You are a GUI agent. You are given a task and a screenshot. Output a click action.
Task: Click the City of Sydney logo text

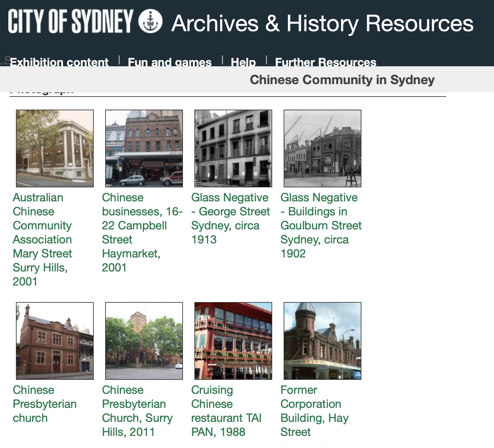click(70, 21)
